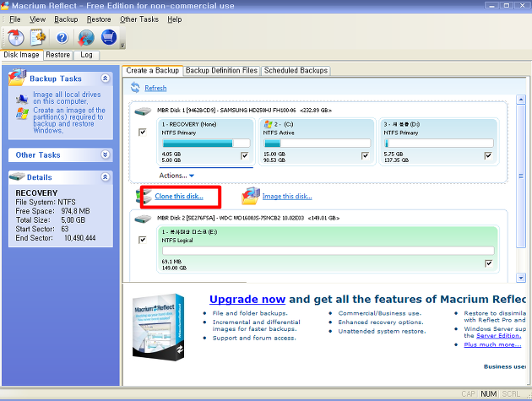Click the create rescue CD toolbar icon
532x401 pixels.
coord(15,37)
